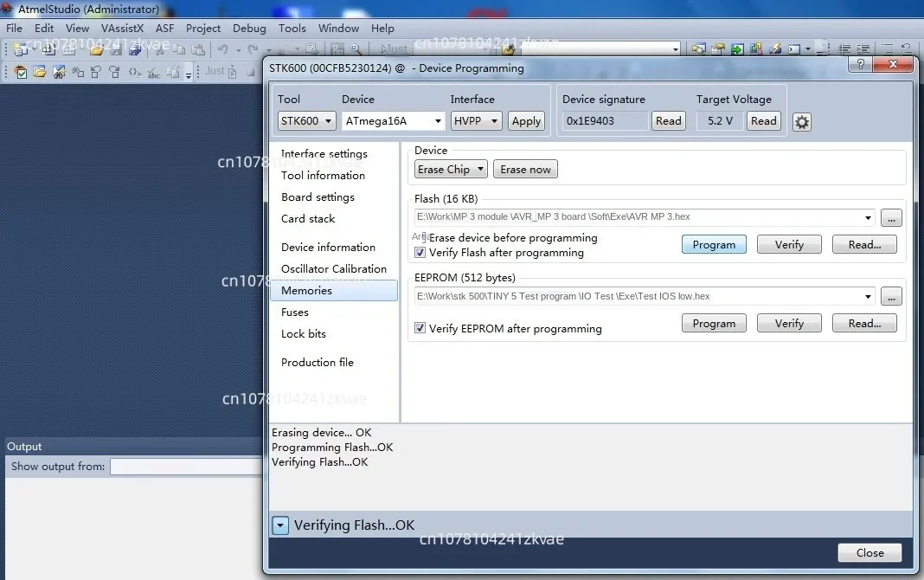The image size is (924, 580).
Task: Click the Save floppy disk icon
Action: point(116,49)
